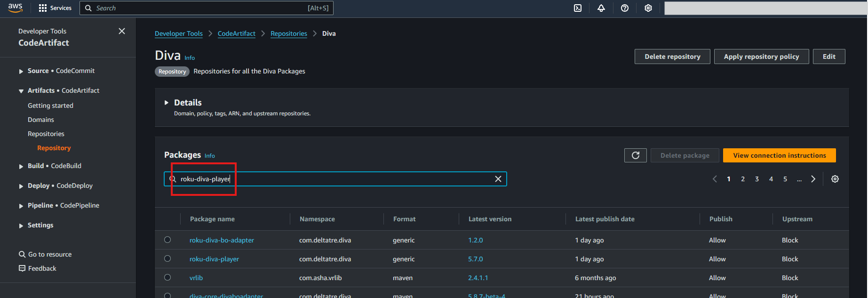Click the Package name column header

tap(212, 219)
